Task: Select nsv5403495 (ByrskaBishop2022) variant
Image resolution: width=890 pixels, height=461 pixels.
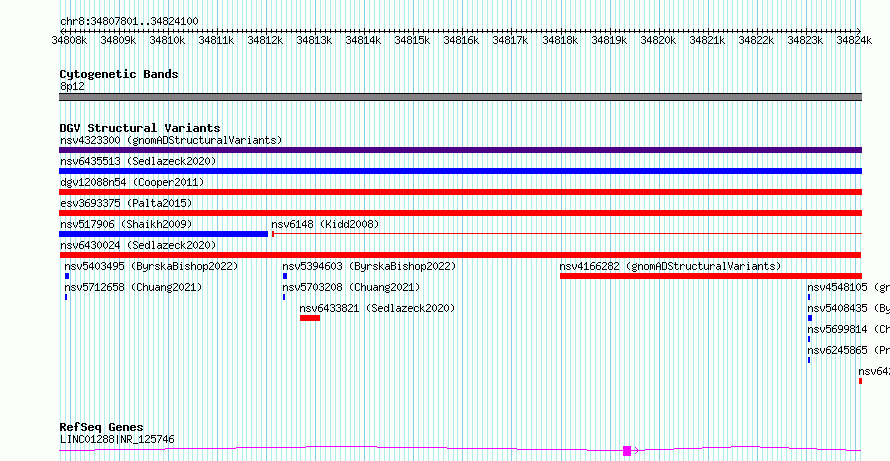Action: (151, 266)
